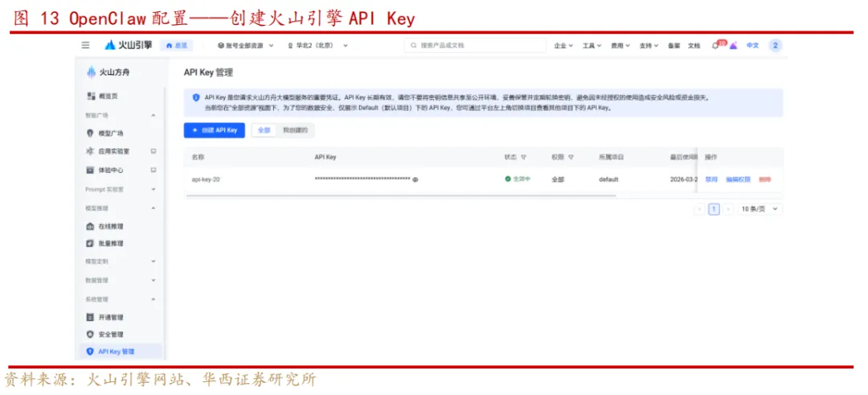This screenshot has height=395, width=868.
Task: Click the info shield icon in the notice banner
Action: click(196, 97)
